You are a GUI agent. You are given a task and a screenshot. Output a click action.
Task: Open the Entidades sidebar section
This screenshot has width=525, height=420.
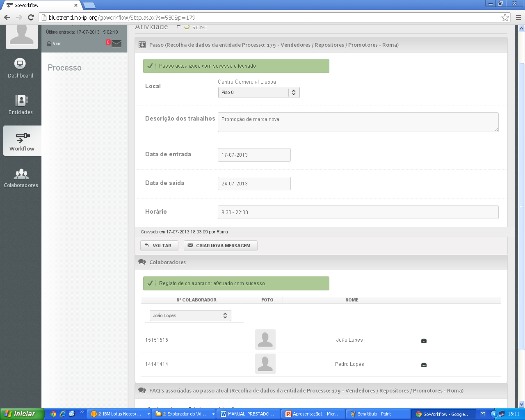click(21, 105)
